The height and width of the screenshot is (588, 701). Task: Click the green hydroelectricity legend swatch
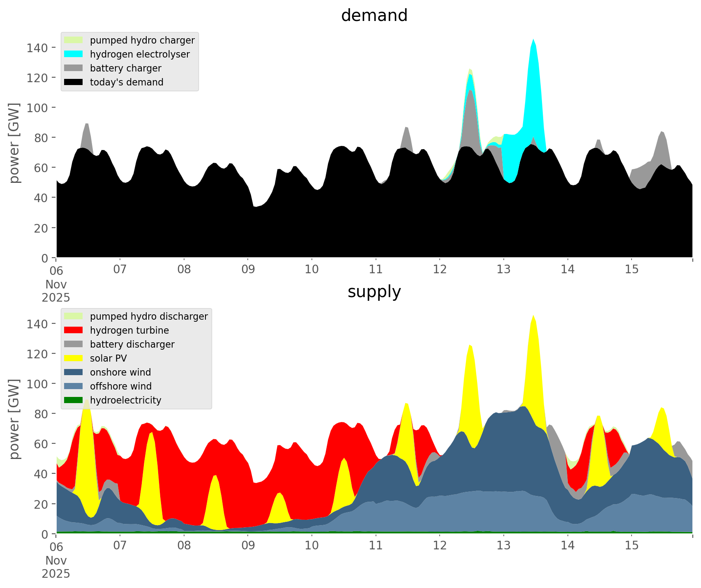(x=74, y=400)
